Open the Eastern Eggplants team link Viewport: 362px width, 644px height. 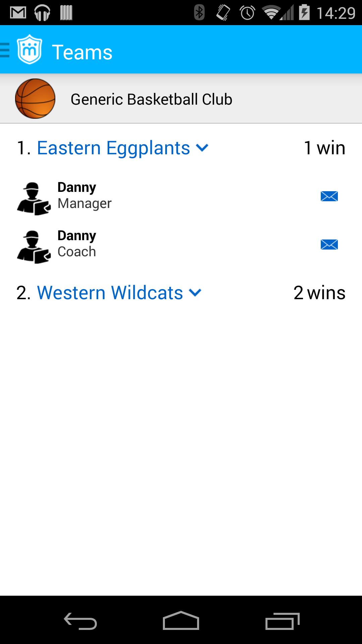(x=113, y=148)
